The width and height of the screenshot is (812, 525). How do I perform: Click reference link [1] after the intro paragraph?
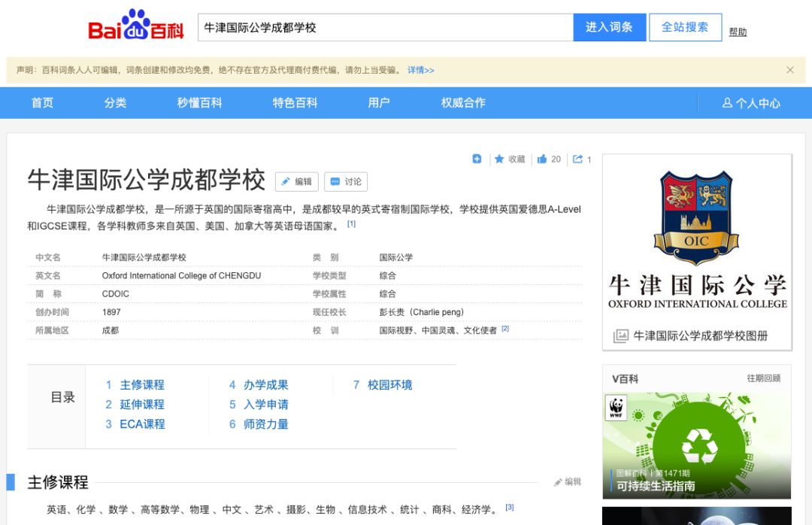click(x=351, y=223)
